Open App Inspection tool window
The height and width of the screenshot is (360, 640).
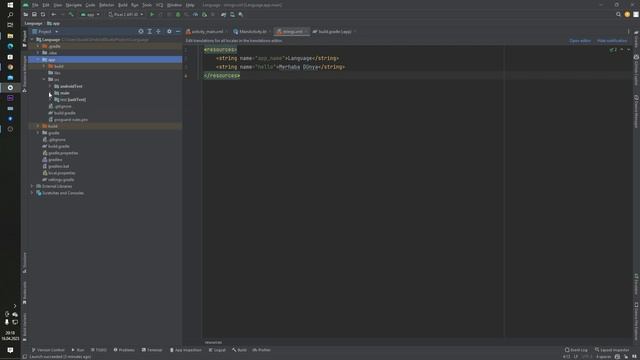pos(186,350)
